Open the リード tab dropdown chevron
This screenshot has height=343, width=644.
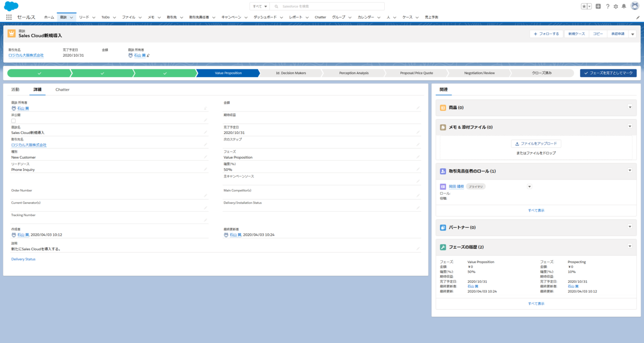click(94, 17)
